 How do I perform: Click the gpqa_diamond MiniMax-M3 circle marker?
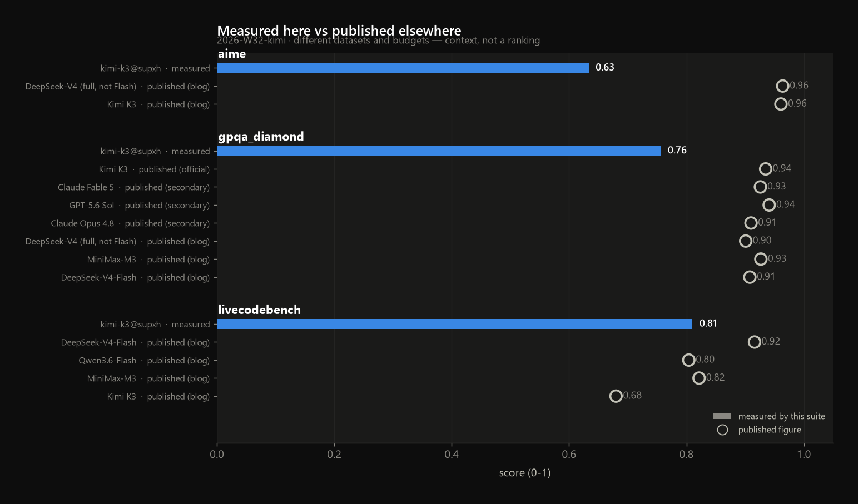click(761, 259)
